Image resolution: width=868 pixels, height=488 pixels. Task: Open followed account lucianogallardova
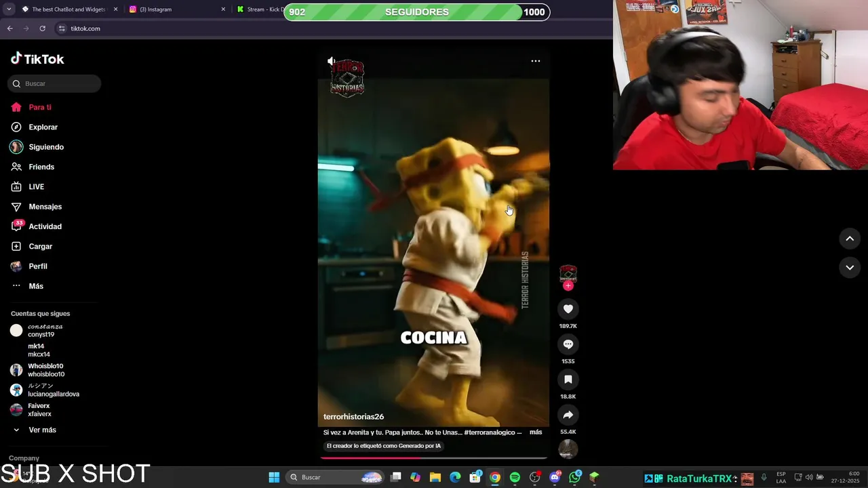[x=45, y=390]
